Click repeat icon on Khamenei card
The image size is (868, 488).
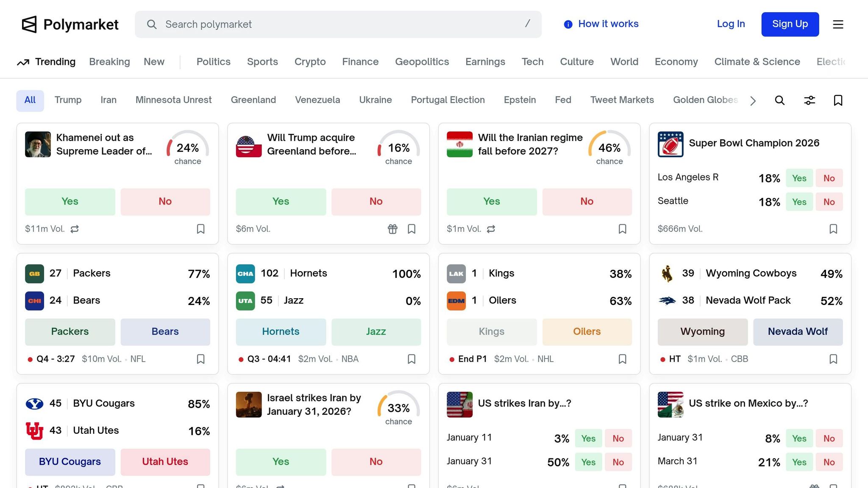[75, 229]
